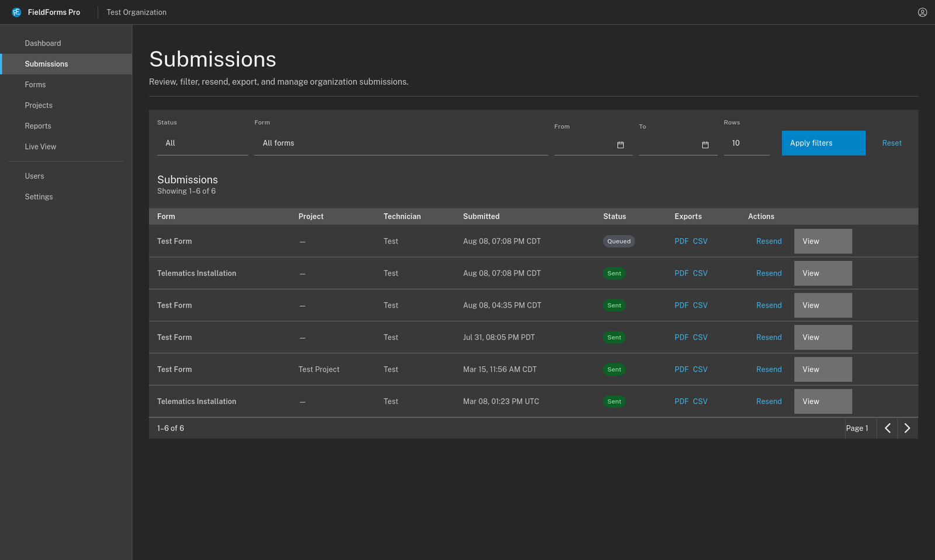This screenshot has width=935, height=560.
Task: Click the Submitted column header
Action: click(481, 217)
